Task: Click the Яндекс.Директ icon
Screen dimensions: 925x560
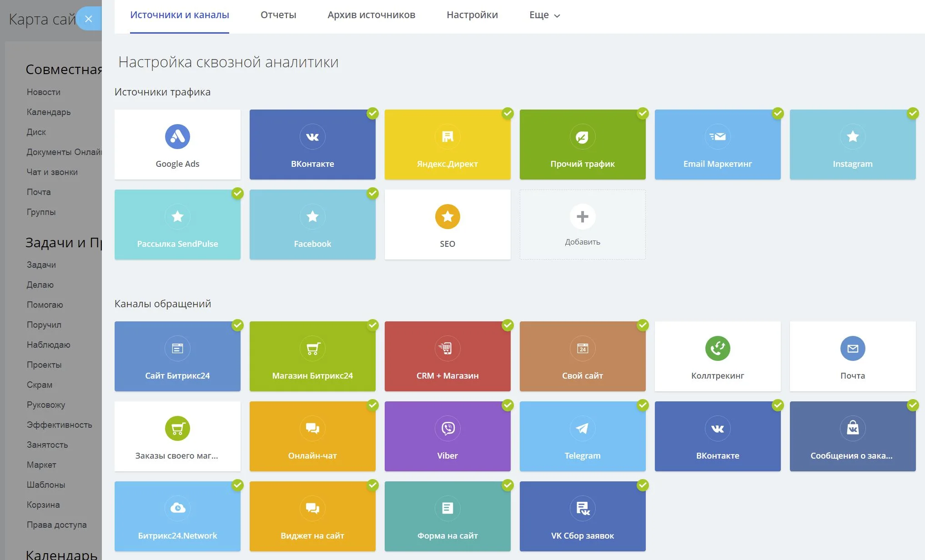Action: click(447, 136)
